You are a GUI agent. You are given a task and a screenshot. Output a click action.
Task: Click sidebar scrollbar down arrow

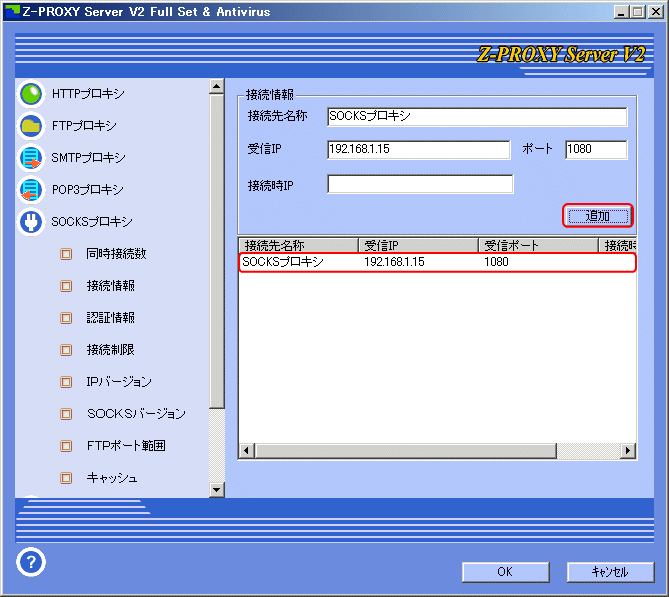click(217, 490)
